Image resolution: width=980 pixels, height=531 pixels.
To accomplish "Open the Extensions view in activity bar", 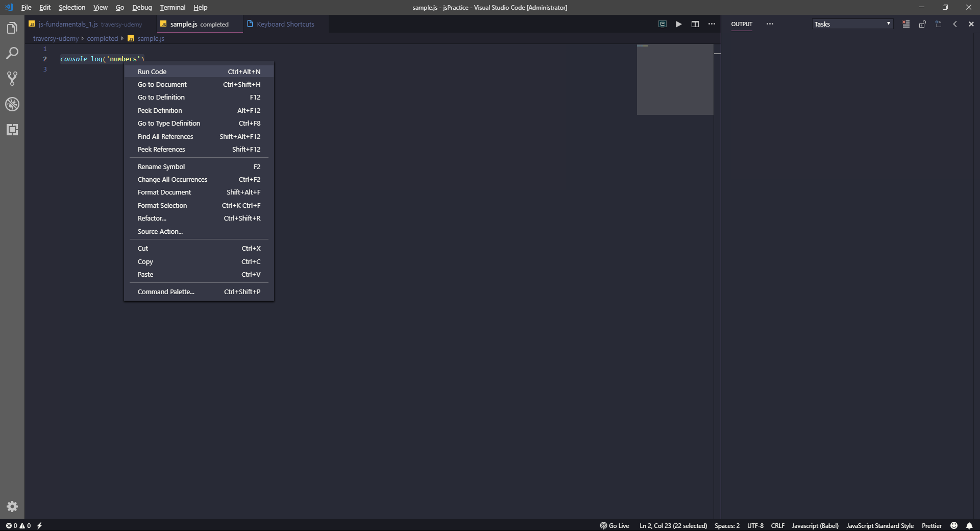I will pyautogui.click(x=12, y=130).
